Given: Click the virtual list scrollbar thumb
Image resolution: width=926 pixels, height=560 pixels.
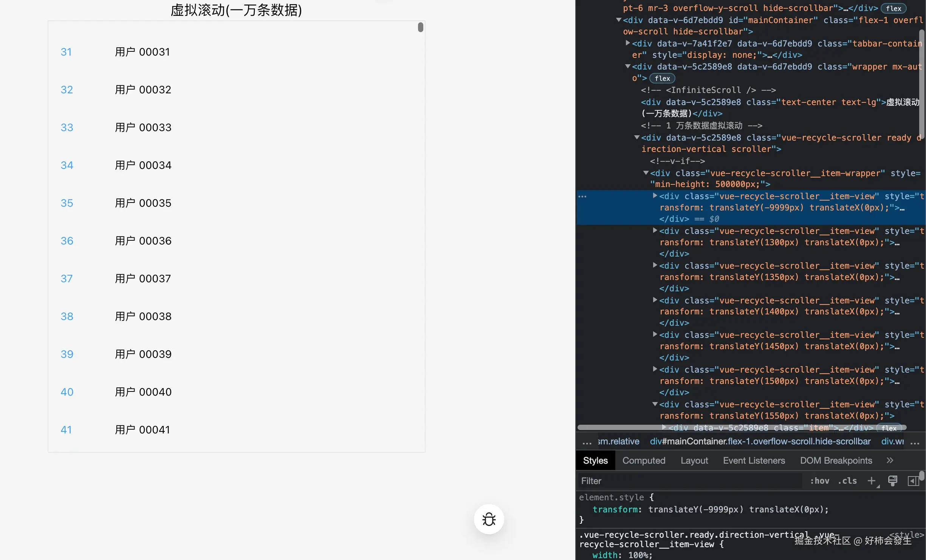Looking at the screenshot, I should coord(420,27).
